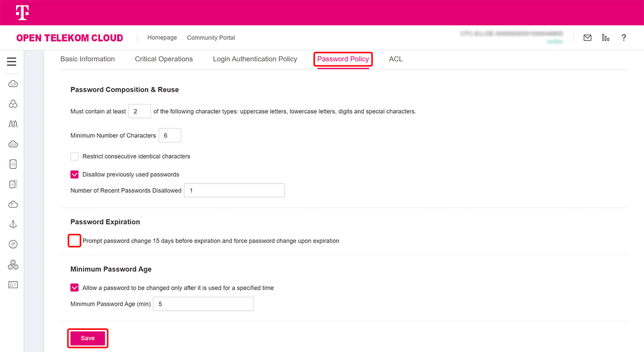The height and width of the screenshot is (352, 644).
Task: Uncheck the minimum password age checkbox
Action: [x=74, y=288]
